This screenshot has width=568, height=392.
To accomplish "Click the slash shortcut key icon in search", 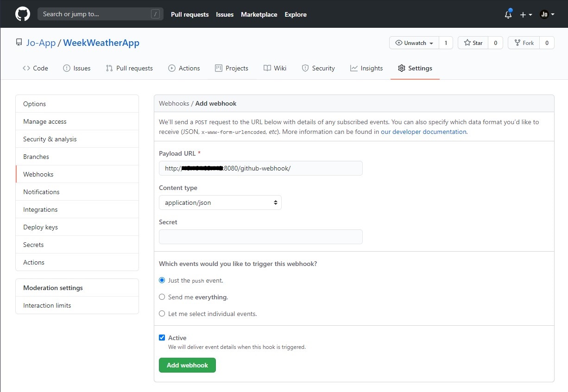I will [x=155, y=14].
